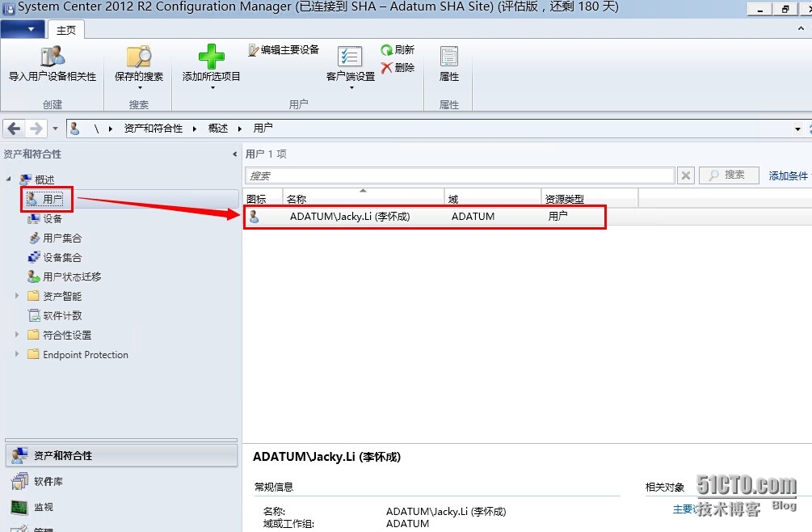Select the 资产智能 folder
812x532 pixels.
pos(55,296)
